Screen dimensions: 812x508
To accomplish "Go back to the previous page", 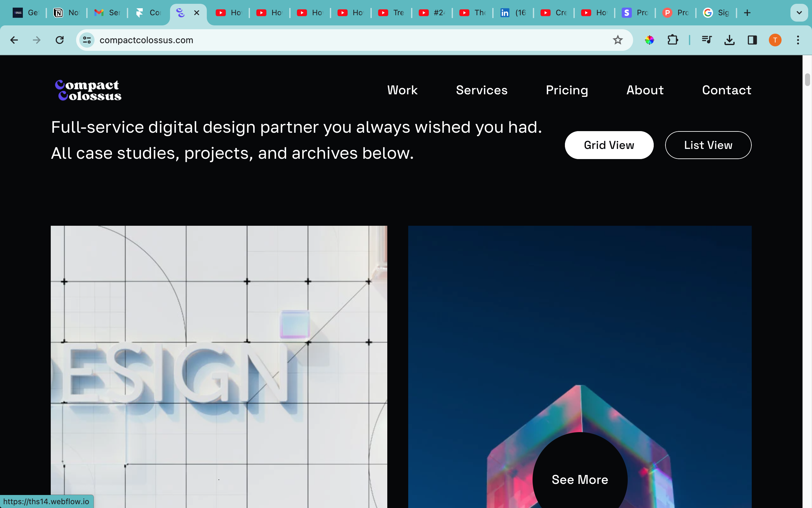I will (x=14, y=40).
